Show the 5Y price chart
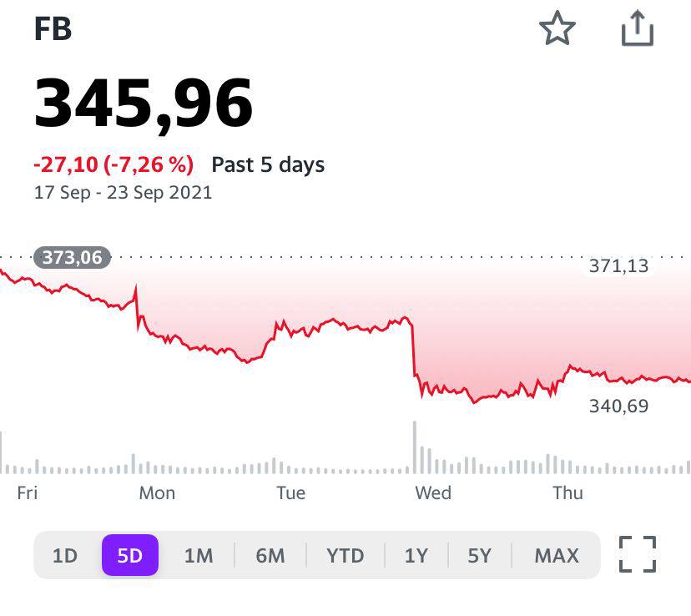This screenshot has height=616, width=691. pos(479,555)
